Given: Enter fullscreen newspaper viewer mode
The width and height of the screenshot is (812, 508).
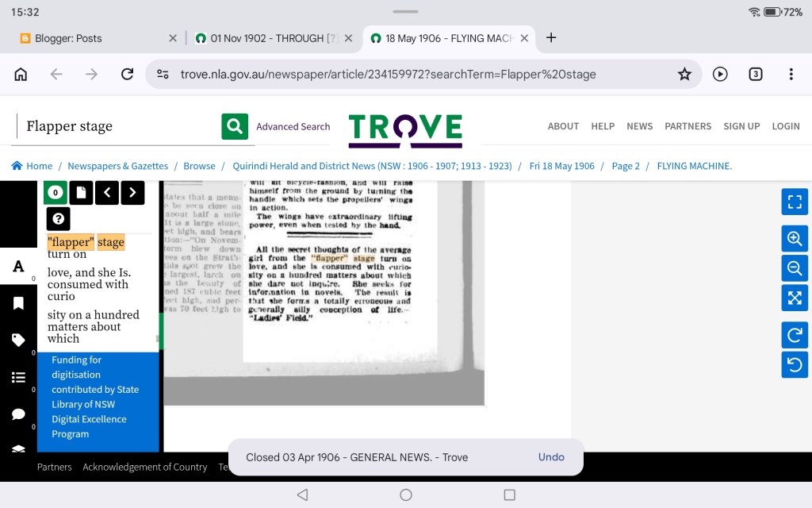Looking at the screenshot, I should [x=795, y=202].
